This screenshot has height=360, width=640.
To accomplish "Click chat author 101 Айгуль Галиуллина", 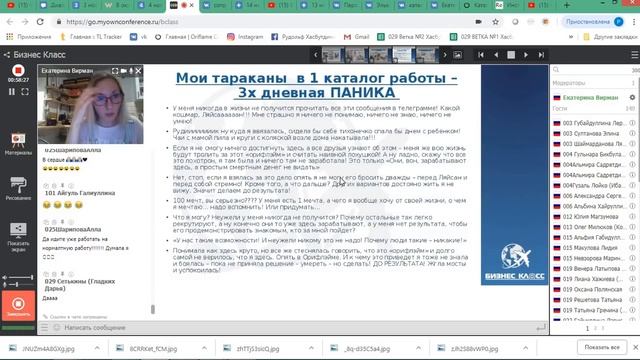I will (x=80, y=193).
